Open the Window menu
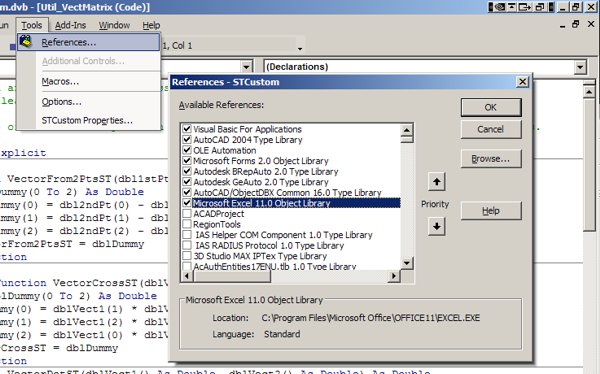 pos(114,25)
